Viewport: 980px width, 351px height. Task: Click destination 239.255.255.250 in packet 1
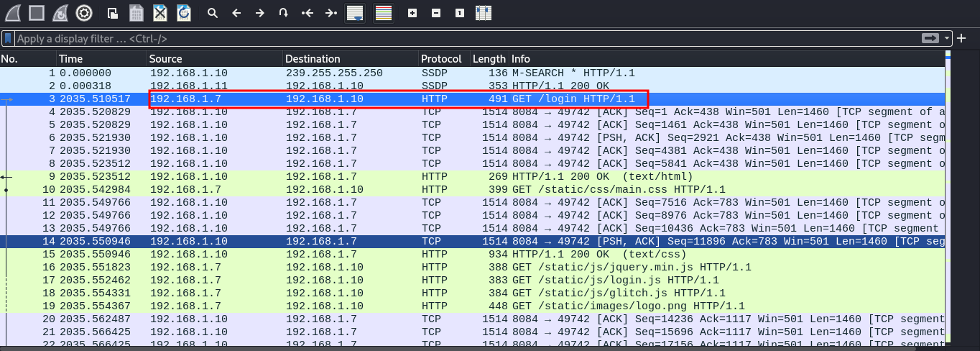click(334, 73)
